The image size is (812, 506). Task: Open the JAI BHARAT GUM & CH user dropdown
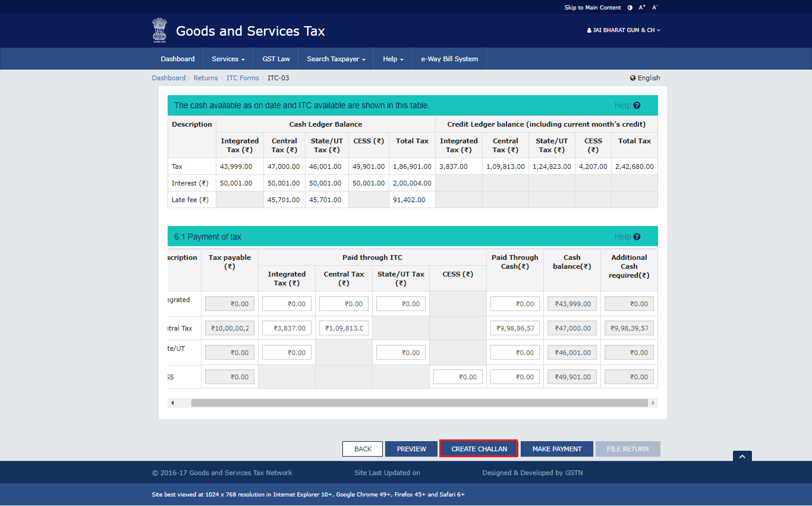tap(624, 30)
